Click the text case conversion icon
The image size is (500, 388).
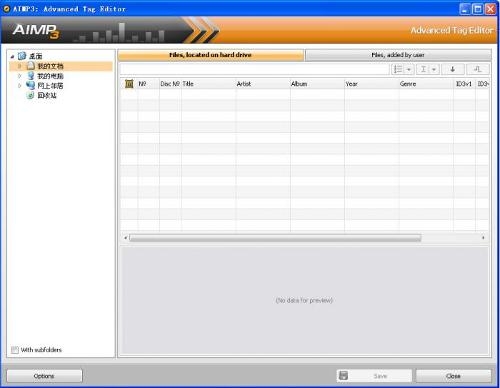pos(423,69)
